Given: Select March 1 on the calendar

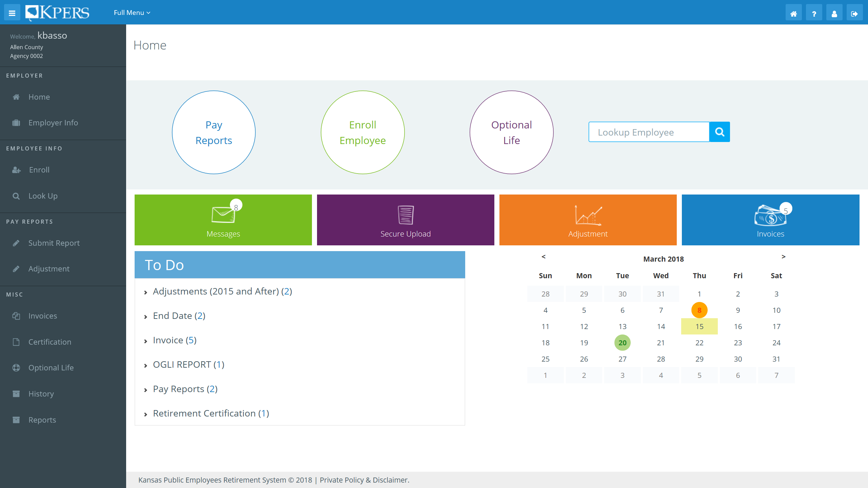Looking at the screenshot, I should (699, 294).
